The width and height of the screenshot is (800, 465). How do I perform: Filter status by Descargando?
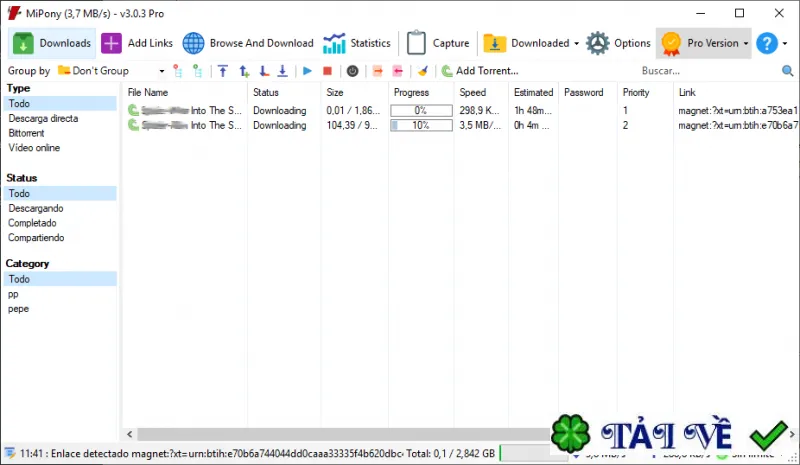[x=36, y=208]
